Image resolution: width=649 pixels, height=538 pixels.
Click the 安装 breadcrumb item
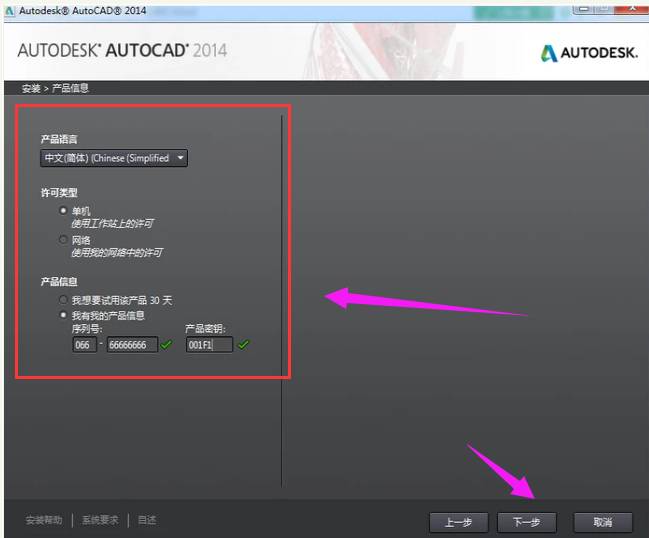pyautogui.click(x=31, y=88)
